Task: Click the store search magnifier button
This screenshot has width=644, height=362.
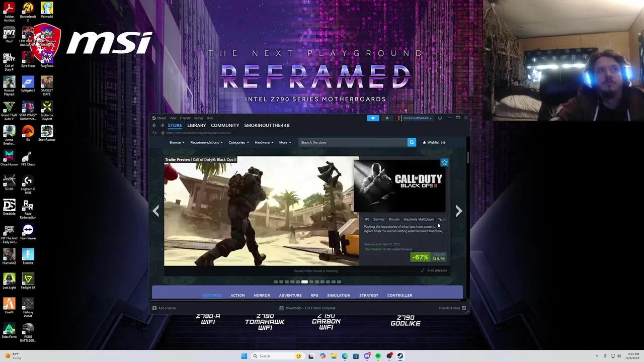Action: click(412, 142)
